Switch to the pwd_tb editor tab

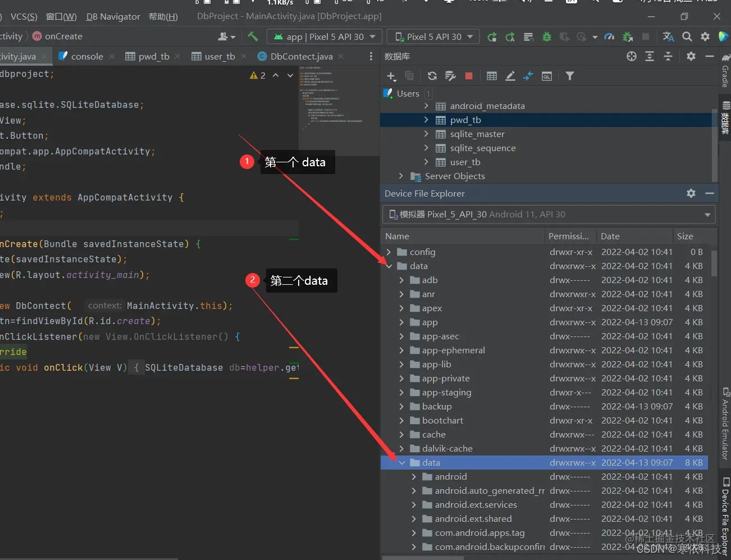tap(154, 56)
